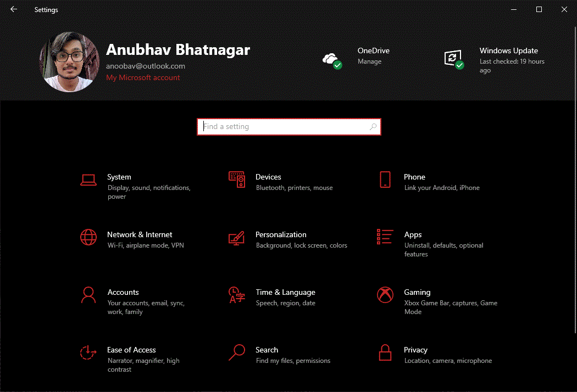This screenshot has width=577, height=392.
Task: Open My Microsoft account page
Action: point(143,77)
